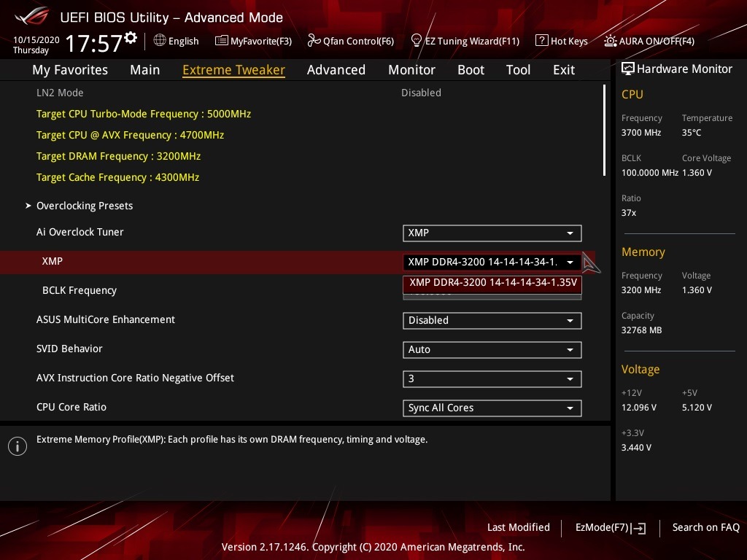Click Target Cache Frequency : 4300MHz text
The width and height of the screenshot is (747, 560).
[x=117, y=178]
